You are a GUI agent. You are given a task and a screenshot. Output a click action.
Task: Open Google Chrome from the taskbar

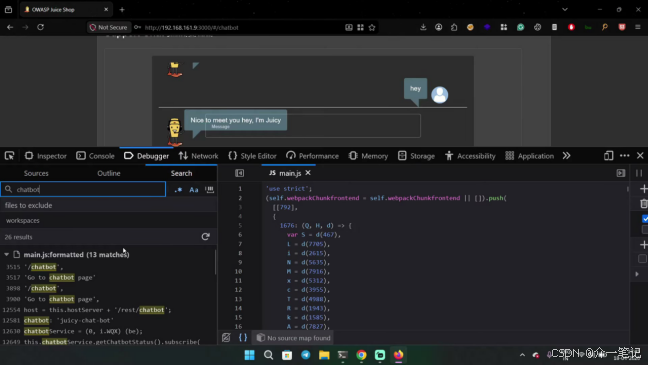(361, 355)
